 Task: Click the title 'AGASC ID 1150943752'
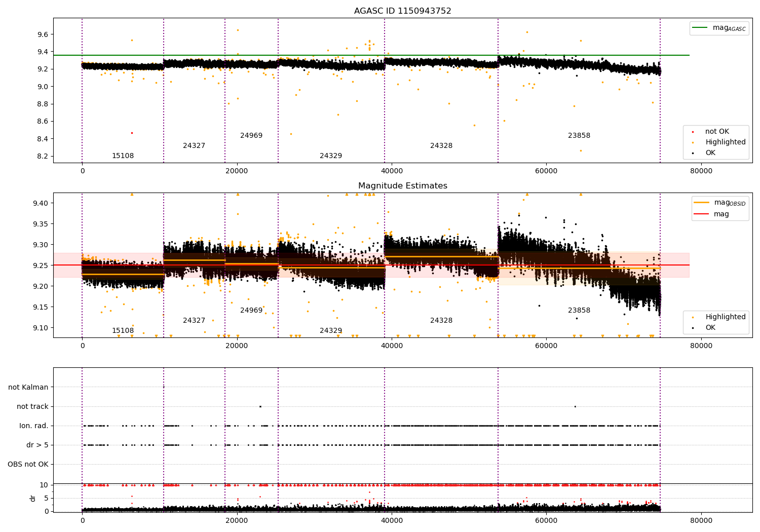point(402,11)
